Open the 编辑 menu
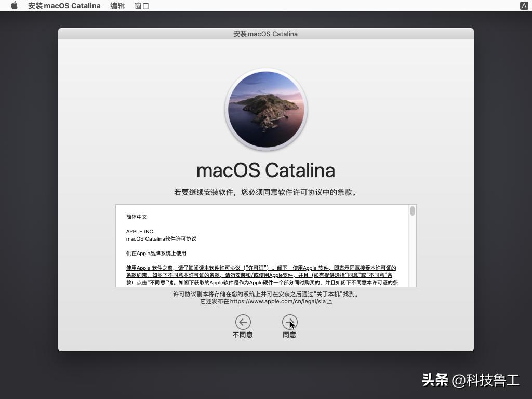Image resolution: width=532 pixels, height=399 pixels. point(117,6)
